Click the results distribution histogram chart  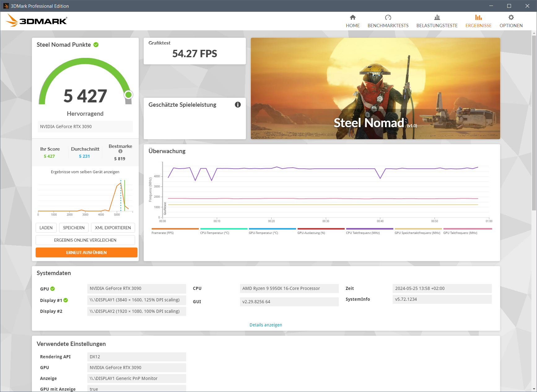85,196
